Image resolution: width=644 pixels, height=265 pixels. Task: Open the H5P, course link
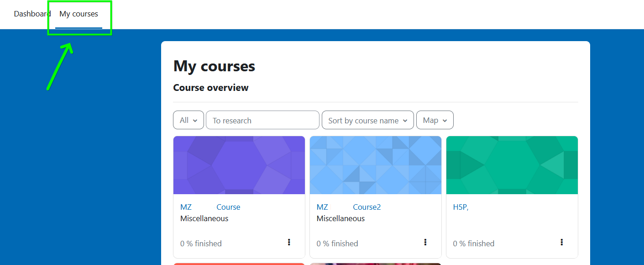461,207
